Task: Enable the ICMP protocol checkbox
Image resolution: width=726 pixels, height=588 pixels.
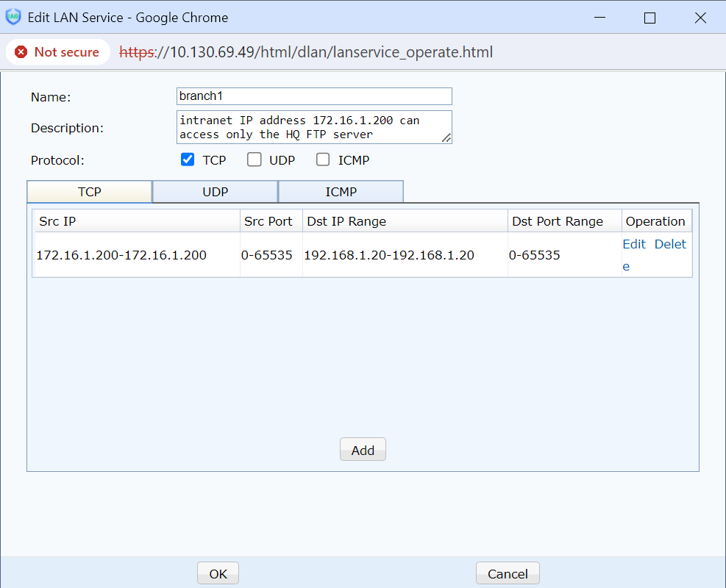Action: click(x=323, y=159)
